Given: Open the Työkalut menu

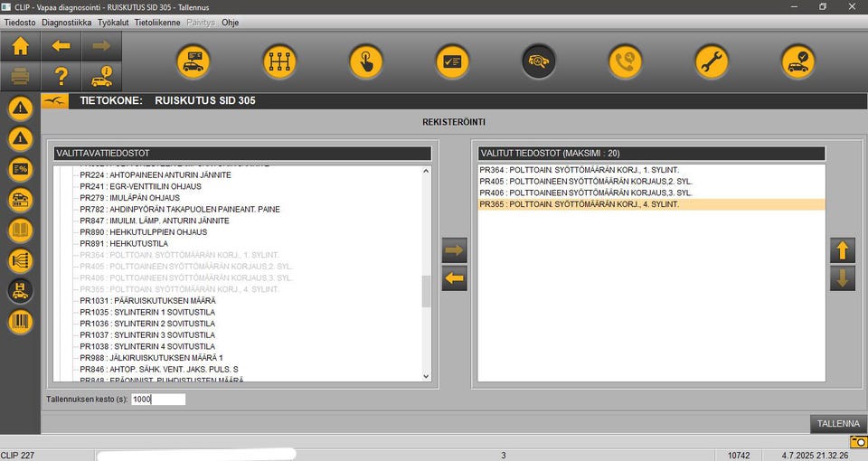Looking at the screenshot, I should pyautogui.click(x=113, y=23).
